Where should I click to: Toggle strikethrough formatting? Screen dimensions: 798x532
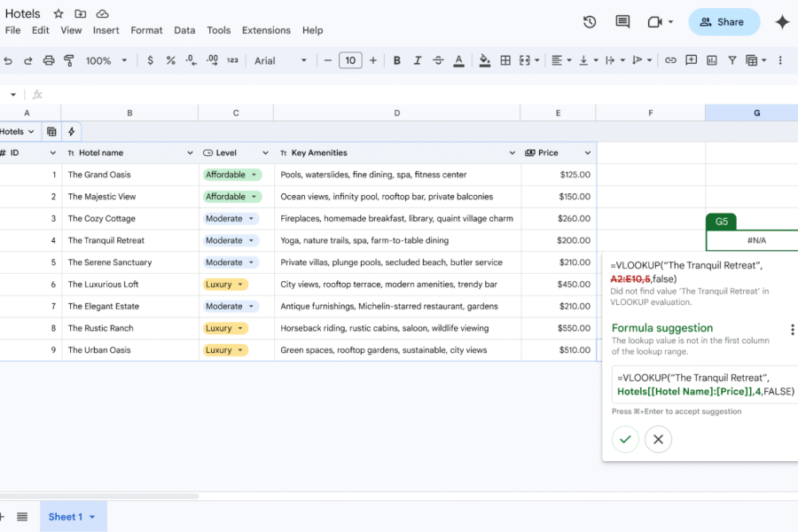pyautogui.click(x=437, y=60)
